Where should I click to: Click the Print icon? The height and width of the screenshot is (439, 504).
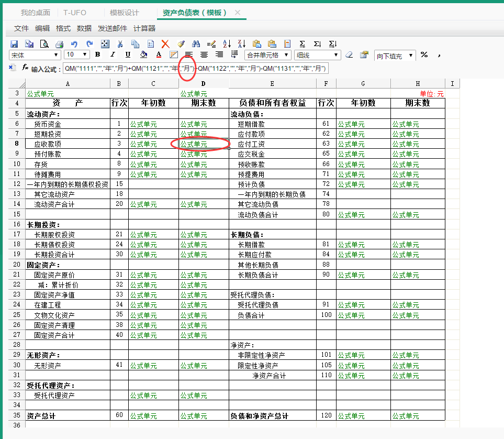[60, 44]
